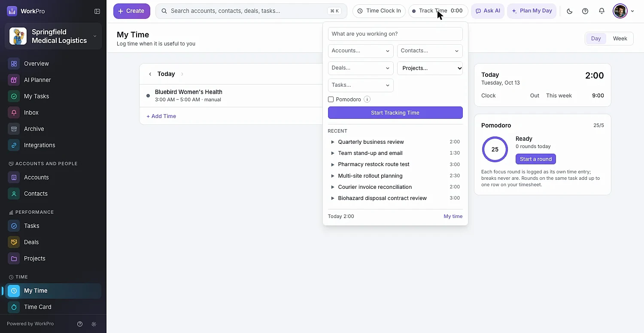Open Time Card in sidebar
Image resolution: width=644 pixels, height=333 pixels.
click(53, 307)
